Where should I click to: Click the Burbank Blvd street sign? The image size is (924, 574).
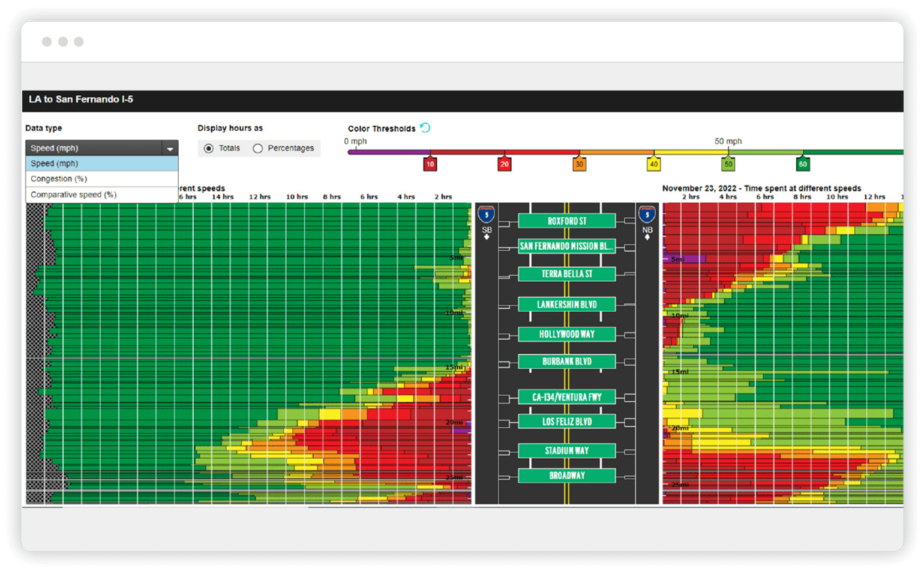click(x=566, y=361)
